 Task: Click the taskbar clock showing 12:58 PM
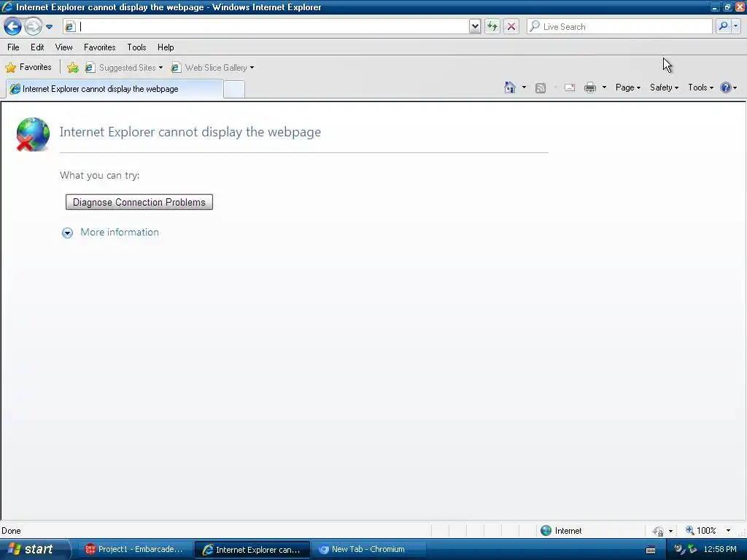click(720, 550)
